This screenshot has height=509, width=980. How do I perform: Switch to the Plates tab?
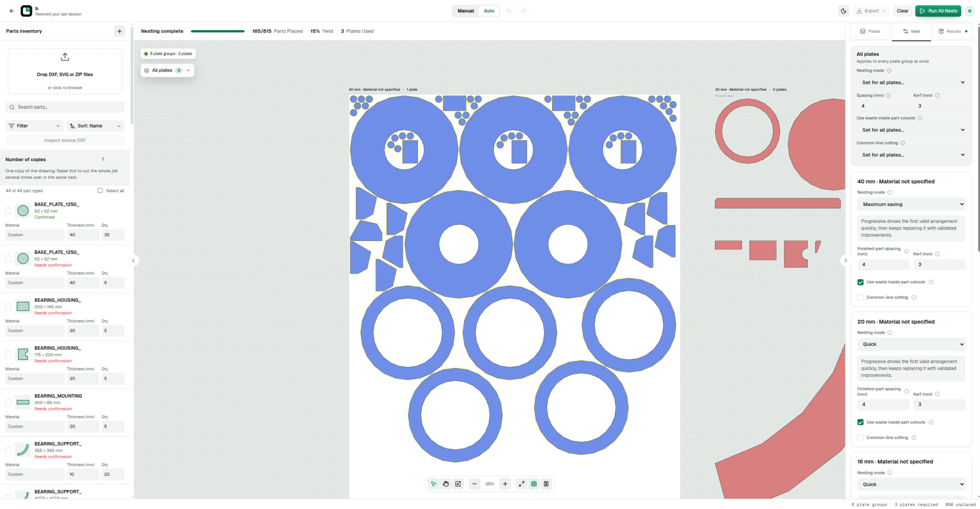[x=870, y=31]
